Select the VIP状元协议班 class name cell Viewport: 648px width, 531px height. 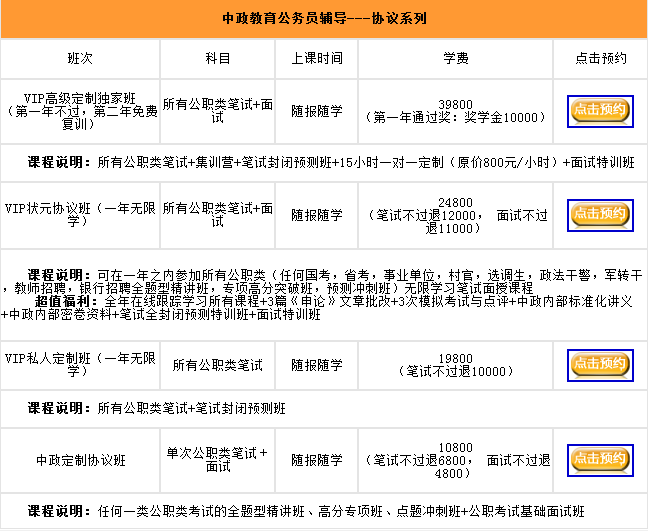click(x=80, y=215)
